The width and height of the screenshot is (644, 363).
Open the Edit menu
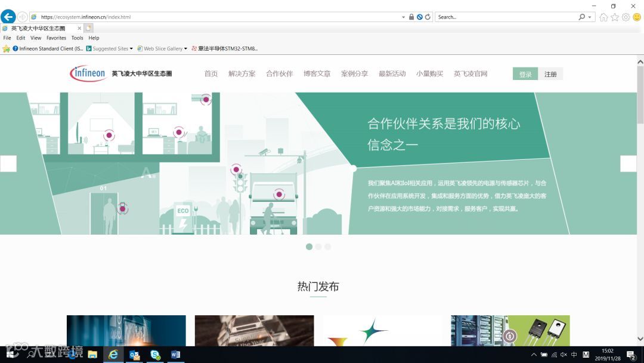[x=20, y=38]
